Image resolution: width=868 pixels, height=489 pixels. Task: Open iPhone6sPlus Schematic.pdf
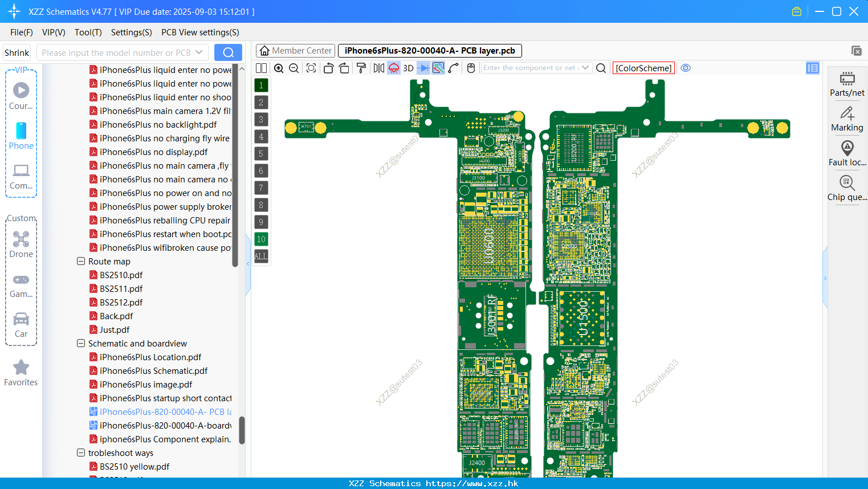coord(153,371)
